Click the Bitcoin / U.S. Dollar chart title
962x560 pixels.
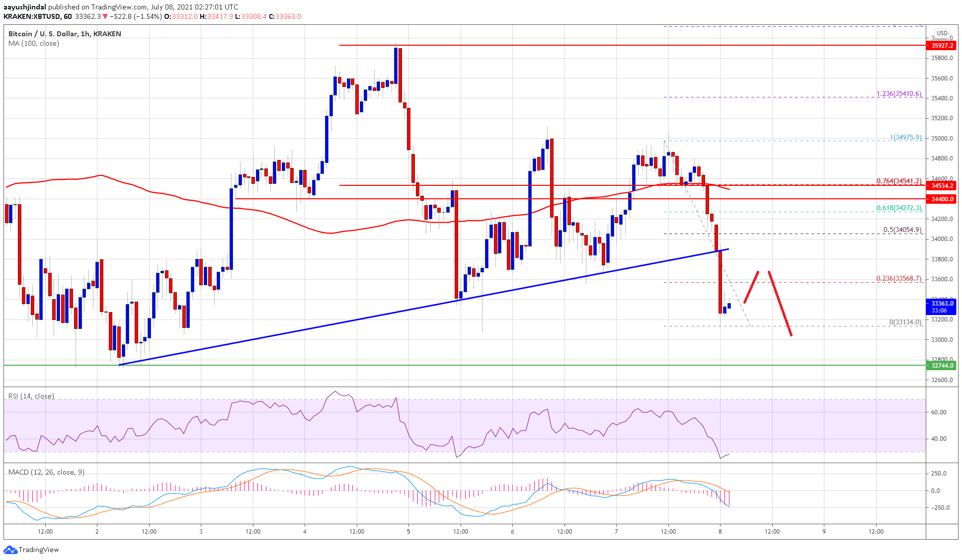click(x=65, y=34)
